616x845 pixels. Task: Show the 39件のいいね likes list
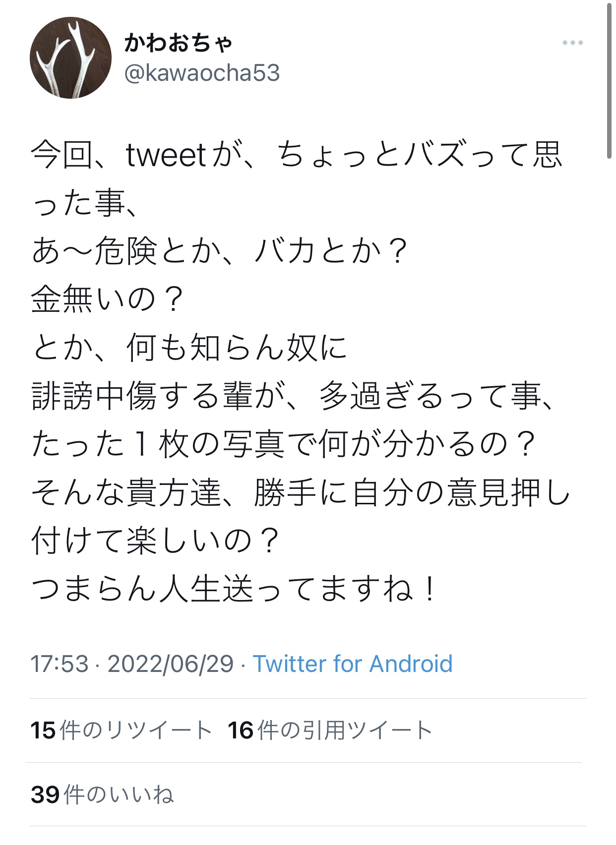[102, 794]
